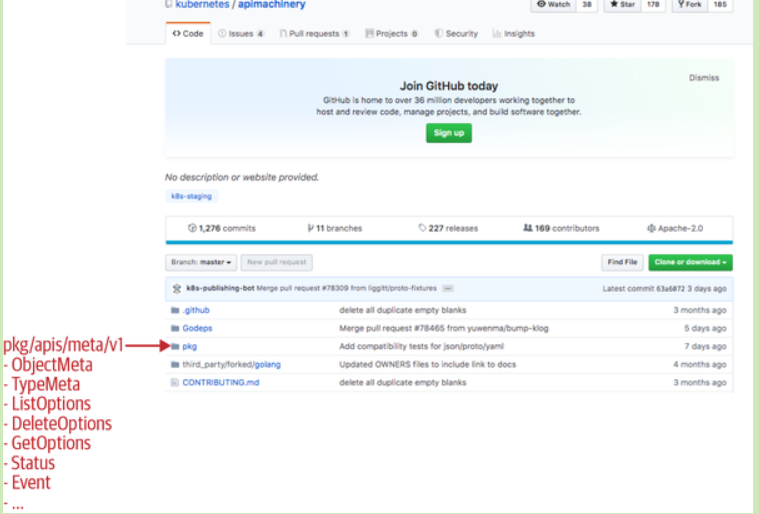Screen dimensions: 759x514
Task: Click the commits history icon
Action: [x=192, y=228]
